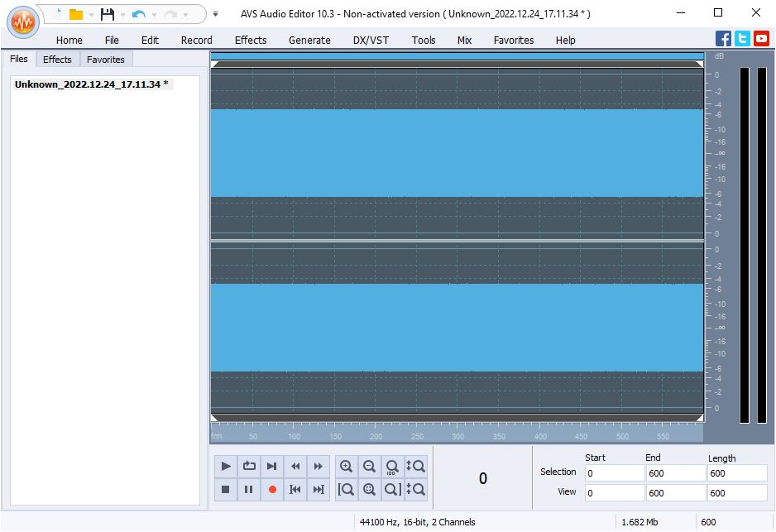Screen dimensions: 776x532
Task: Open the Tools ribbon tab
Action: click(x=424, y=40)
